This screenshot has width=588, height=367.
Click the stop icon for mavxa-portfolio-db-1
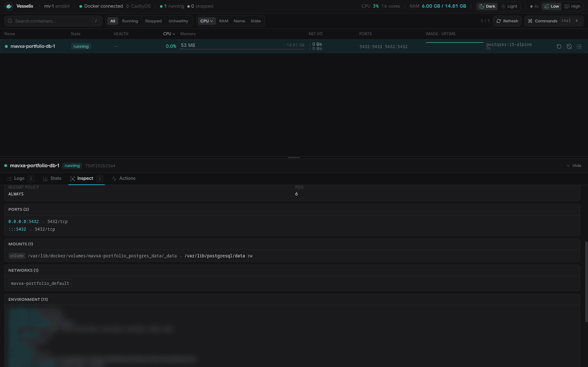(x=569, y=47)
